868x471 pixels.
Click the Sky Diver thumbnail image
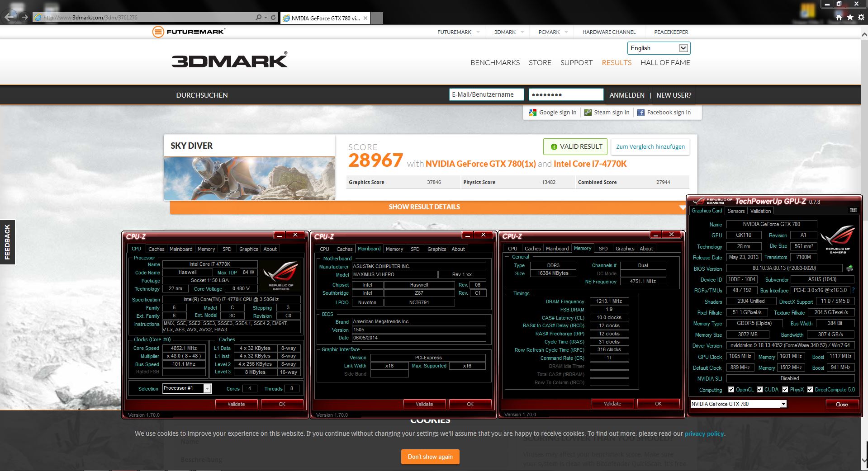[x=250, y=178]
